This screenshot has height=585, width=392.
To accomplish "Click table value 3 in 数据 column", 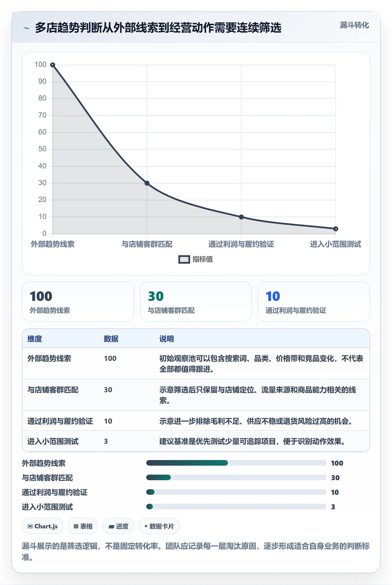I will (x=106, y=442).
